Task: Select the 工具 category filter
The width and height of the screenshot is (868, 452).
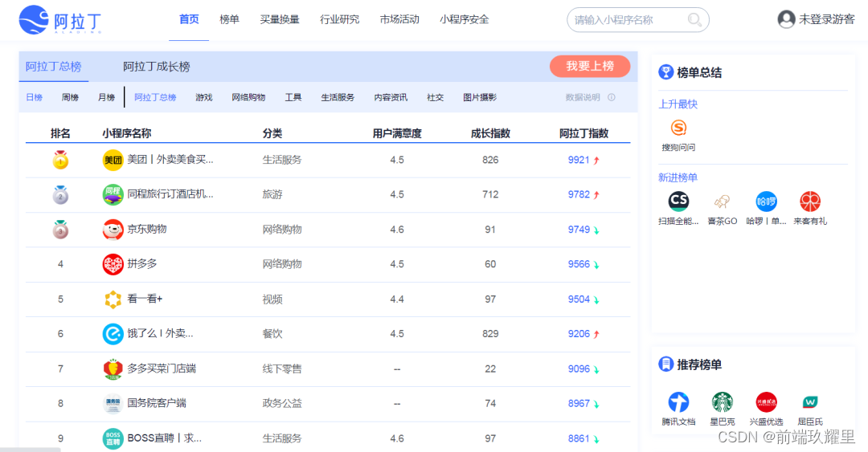Action: pyautogui.click(x=293, y=97)
